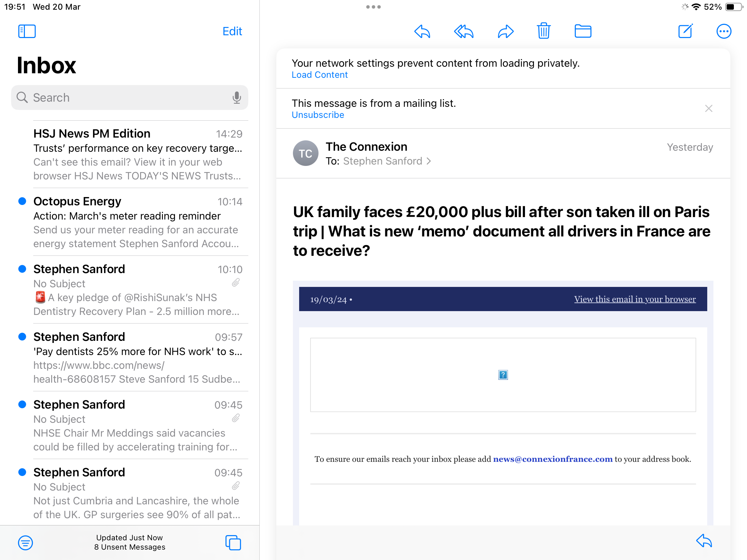Tap The Connexion TC avatar
Image resolution: width=747 pixels, height=560 pixels.
pos(305,153)
